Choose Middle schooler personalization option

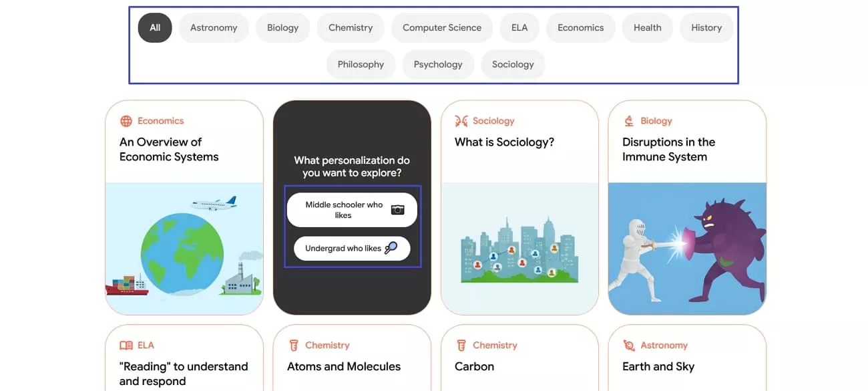(x=345, y=210)
